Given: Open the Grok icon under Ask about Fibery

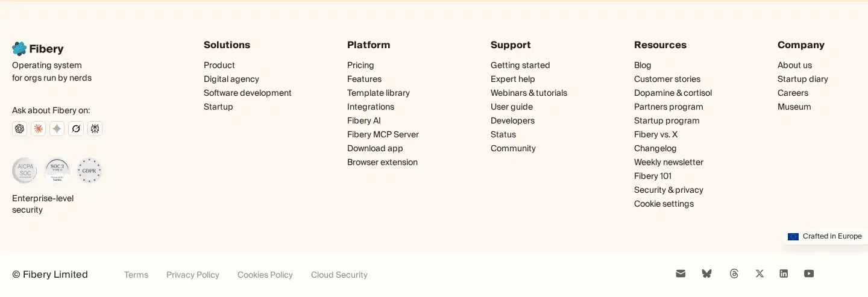Looking at the screenshot, I should (x=76, y=128).
